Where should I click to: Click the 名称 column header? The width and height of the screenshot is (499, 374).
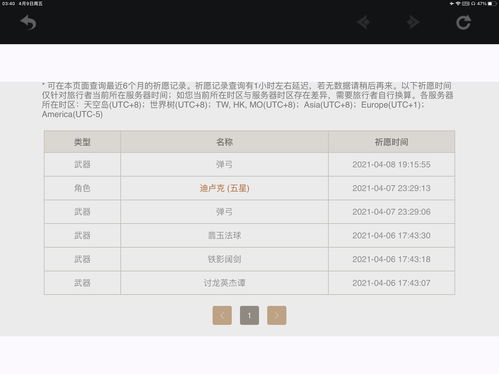(224, 142)
